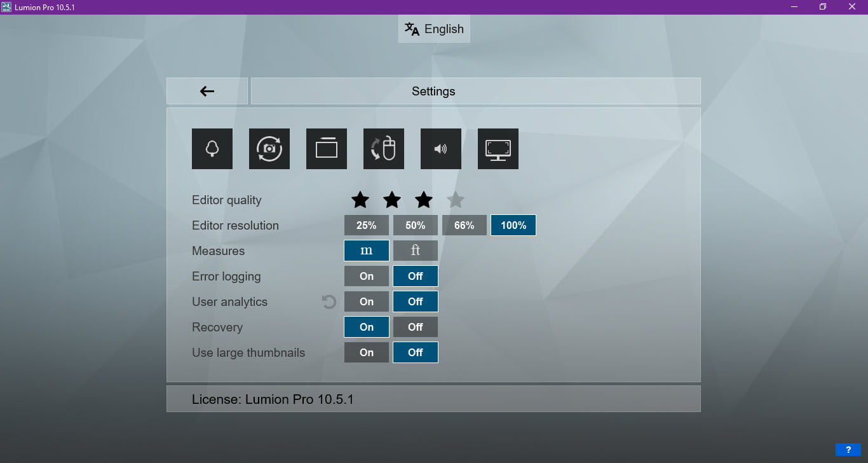Reset User analytics with the undo arrow
Viewport: 868px width, 463px height.
point(329,301)
